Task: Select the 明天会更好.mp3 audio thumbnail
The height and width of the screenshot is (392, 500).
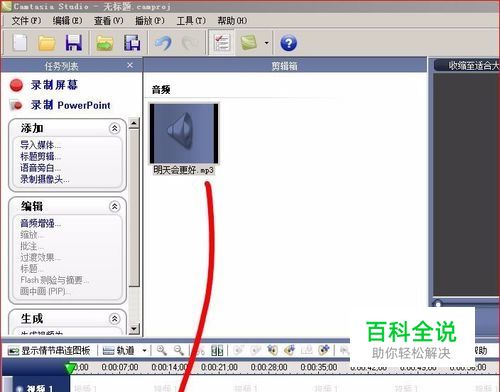Action: tap(184, 133)
